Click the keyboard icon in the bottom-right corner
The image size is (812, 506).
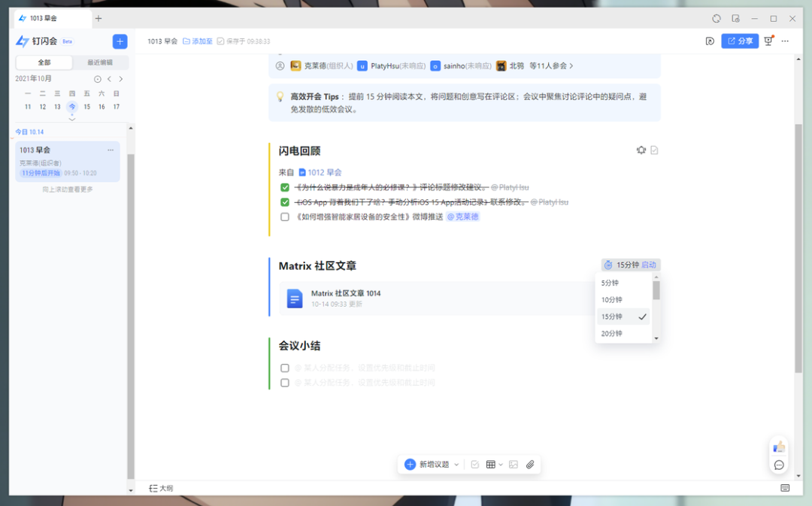[x=785, y=488]
